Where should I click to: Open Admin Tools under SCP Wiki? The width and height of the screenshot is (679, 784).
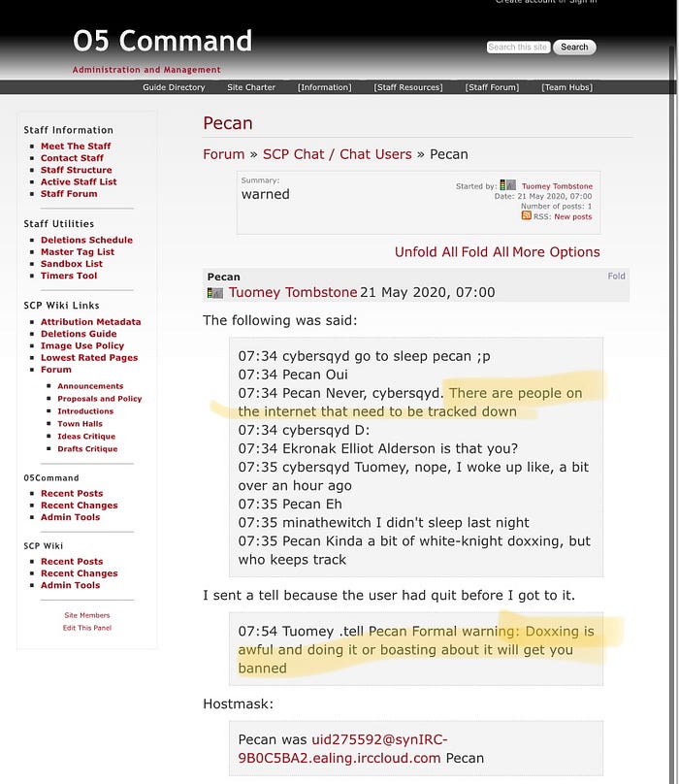click(x=70, y=585)
